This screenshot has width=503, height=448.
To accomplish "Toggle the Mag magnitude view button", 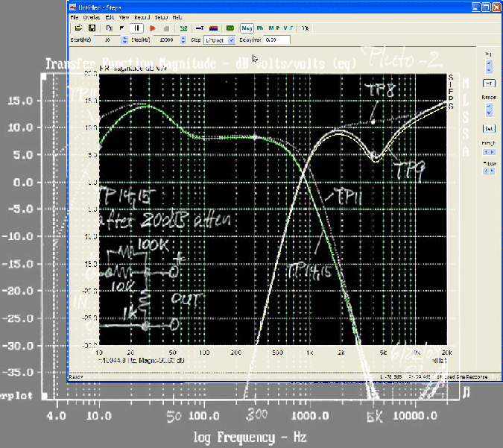I will click(x=247, y=28).
